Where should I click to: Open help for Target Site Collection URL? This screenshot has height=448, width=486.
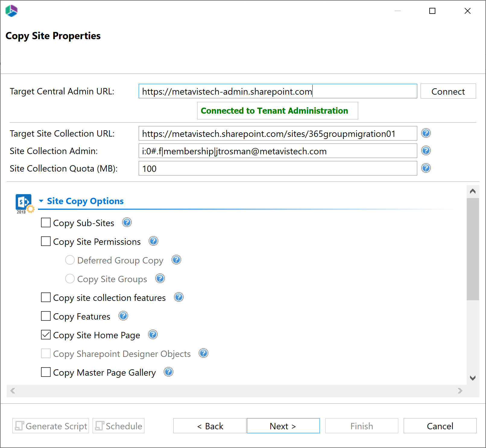[x=426, y=133]
